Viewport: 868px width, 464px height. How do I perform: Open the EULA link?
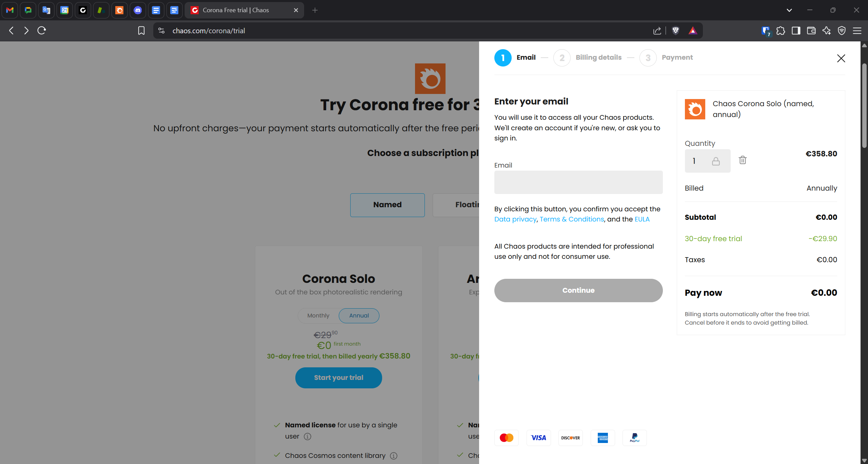642,219
